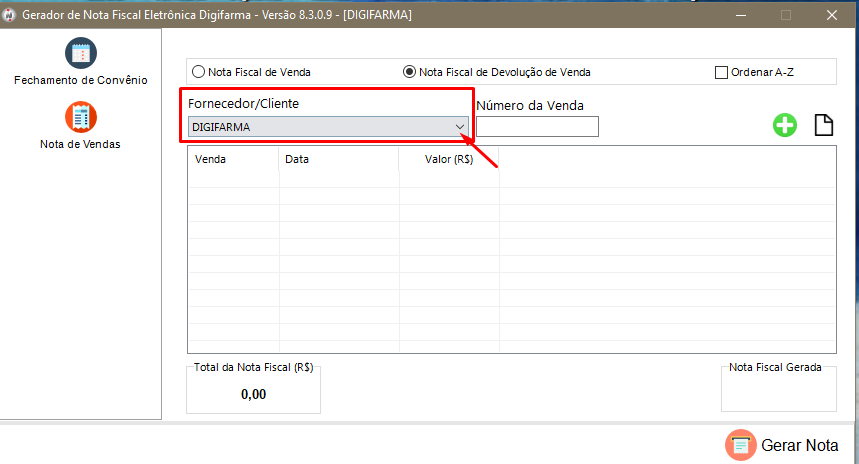Click the blank new document icon
Screen dimensions: 859x464
click(823, 126)
